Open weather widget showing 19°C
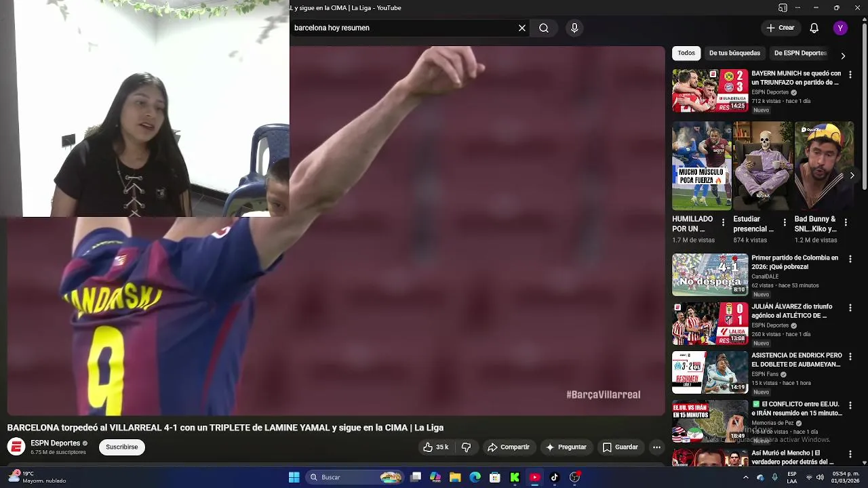This screenshot has width=868, height=488. 37,477
